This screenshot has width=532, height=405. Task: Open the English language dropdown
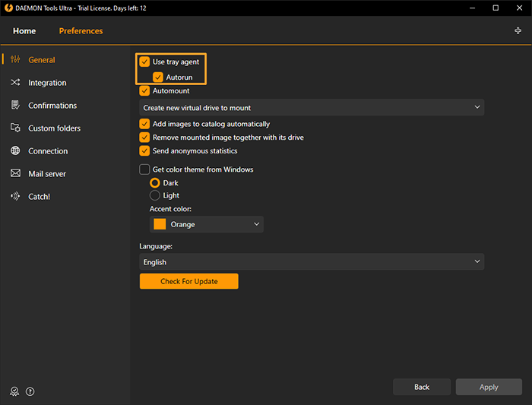pyautogui.click(x=312, y=262)
